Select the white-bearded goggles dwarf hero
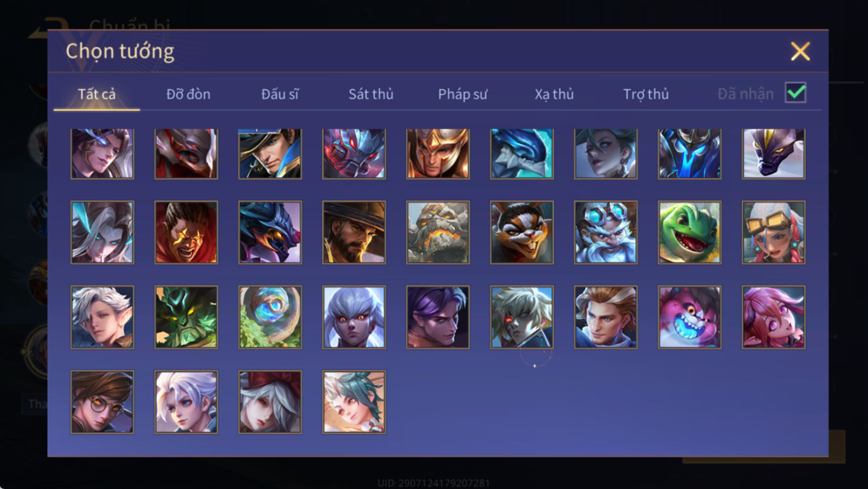868x489 pixels. tap(606, 232)
